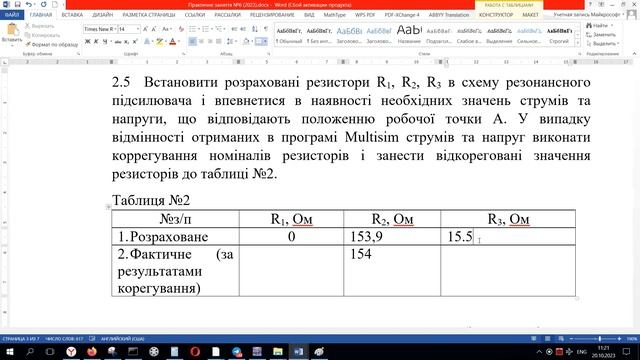Increase the paragraph indent
The image size is (640, 360).
click(243, 29)
